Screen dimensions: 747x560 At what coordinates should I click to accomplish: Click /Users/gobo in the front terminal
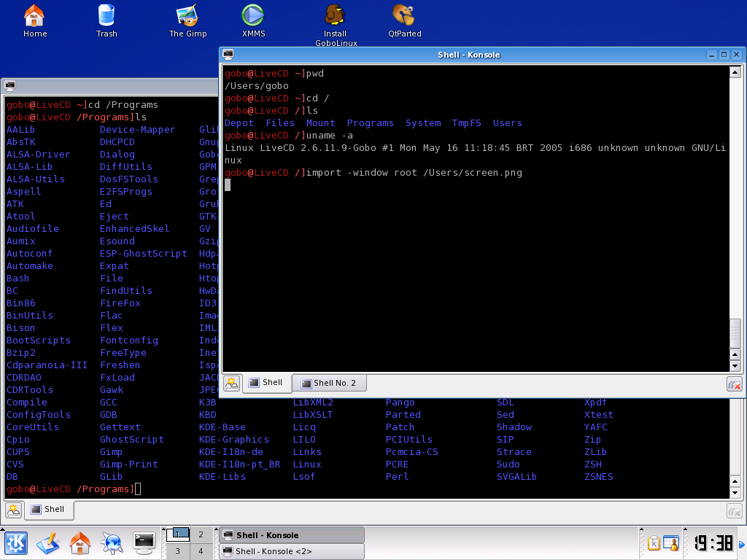click(x=257, y=86)
